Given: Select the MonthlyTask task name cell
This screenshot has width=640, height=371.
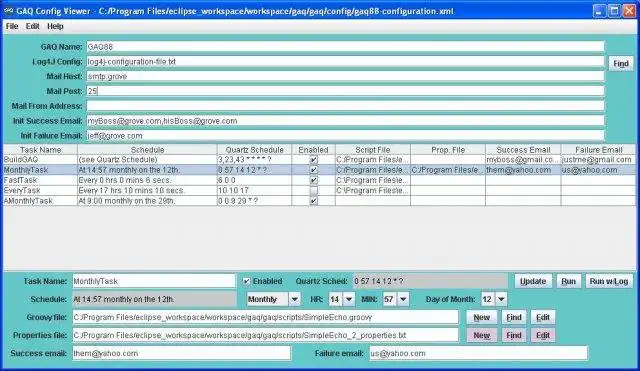Looking at the screenshot, I should click(40, 170).
